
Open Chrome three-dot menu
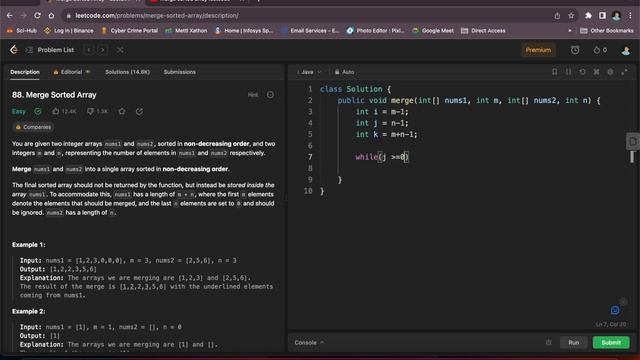[x=631, y=16]
